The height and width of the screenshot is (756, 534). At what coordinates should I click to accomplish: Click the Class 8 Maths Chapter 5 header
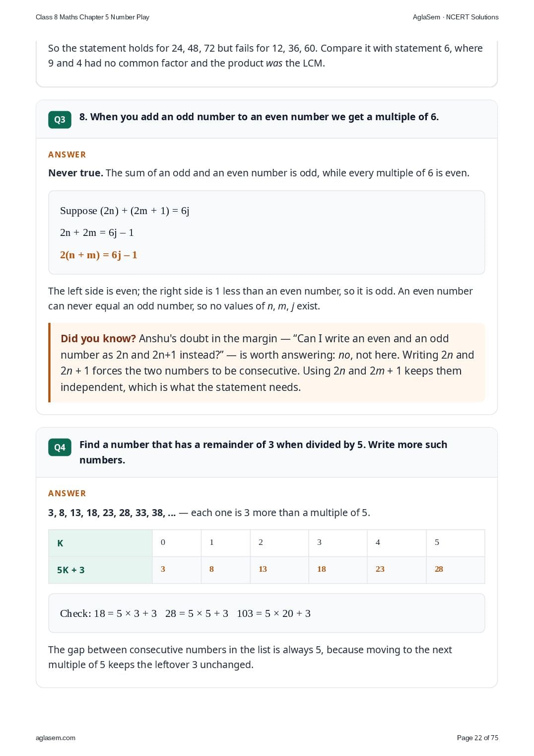(92, 17)
